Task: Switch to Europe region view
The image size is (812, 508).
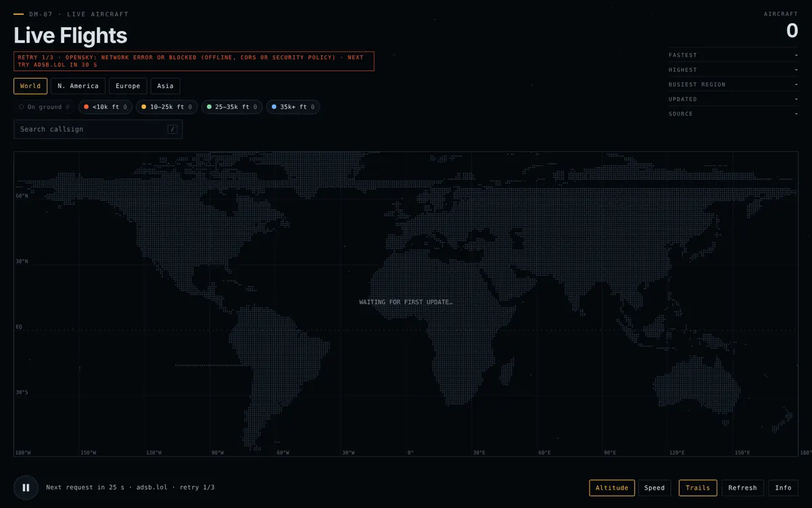Action: tap(128, 86)
